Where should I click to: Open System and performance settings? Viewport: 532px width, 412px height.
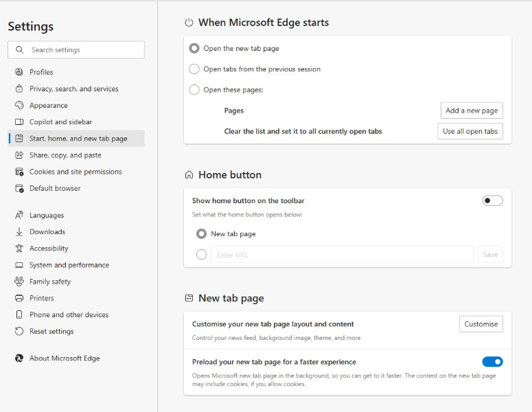click(69, 265)
